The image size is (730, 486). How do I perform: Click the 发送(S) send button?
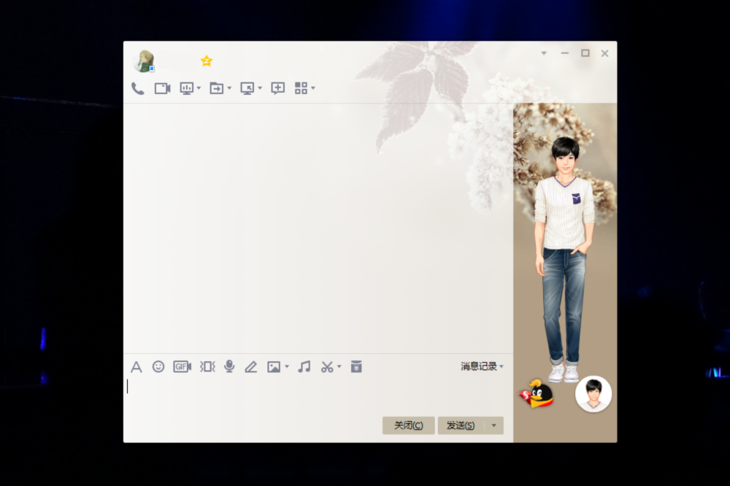click(460, 426)
